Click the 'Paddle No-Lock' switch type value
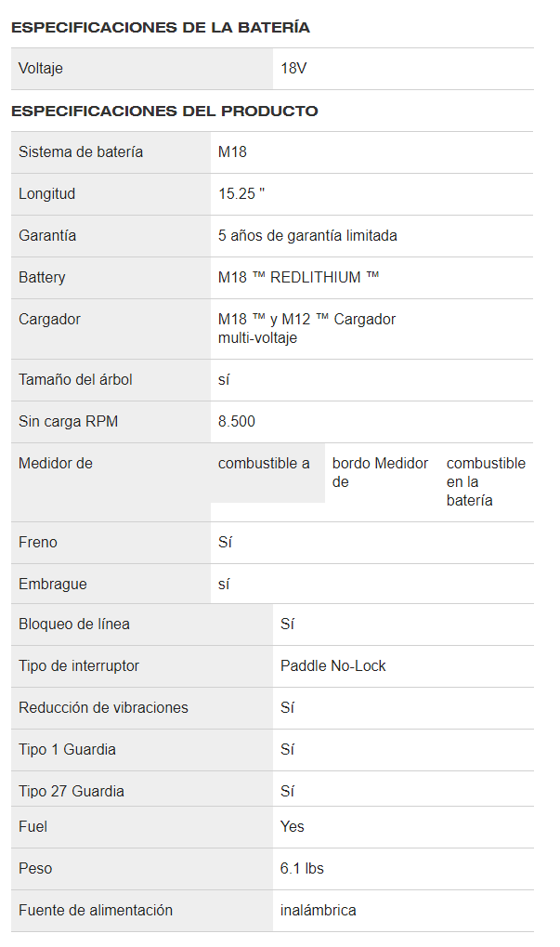Image resolution: width=560 pixels, height=947 pixels. pyautogui.click(x=333, y=666)
